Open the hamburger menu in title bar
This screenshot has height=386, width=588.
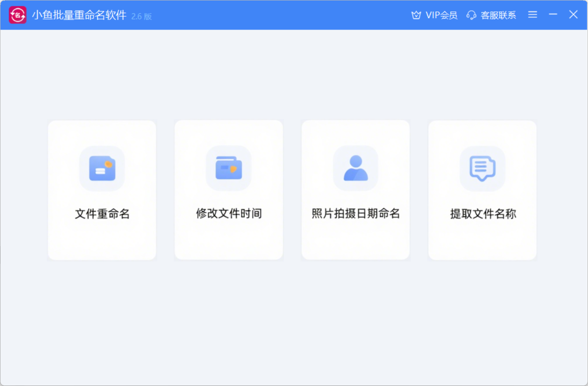click(532, 15)
